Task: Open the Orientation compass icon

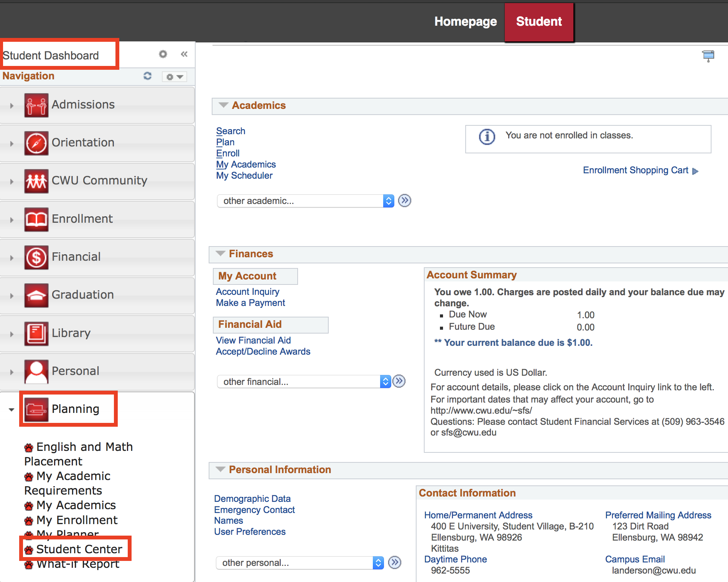Action: point(36,143)
